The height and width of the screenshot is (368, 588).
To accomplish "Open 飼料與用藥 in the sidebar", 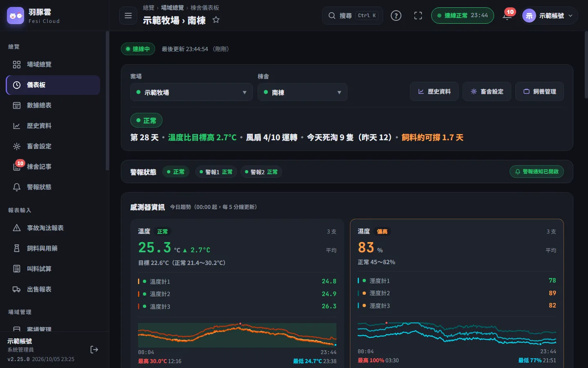I will point(53,249).
